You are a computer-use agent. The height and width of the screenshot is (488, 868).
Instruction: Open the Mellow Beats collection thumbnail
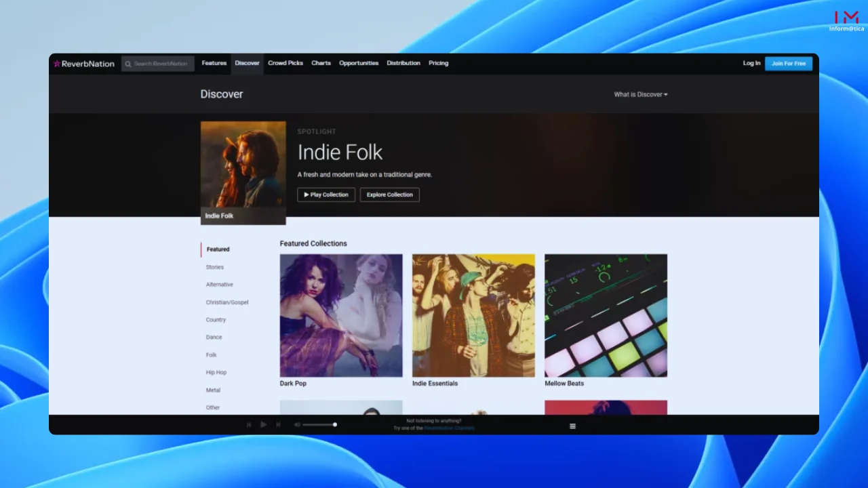point(606,315)
